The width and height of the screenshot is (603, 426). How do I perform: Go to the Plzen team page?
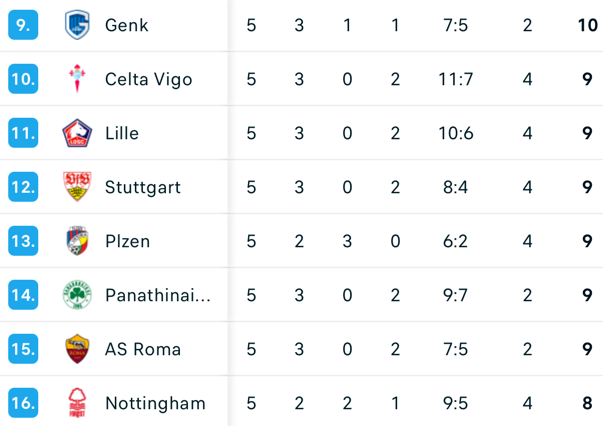(128, 241)
